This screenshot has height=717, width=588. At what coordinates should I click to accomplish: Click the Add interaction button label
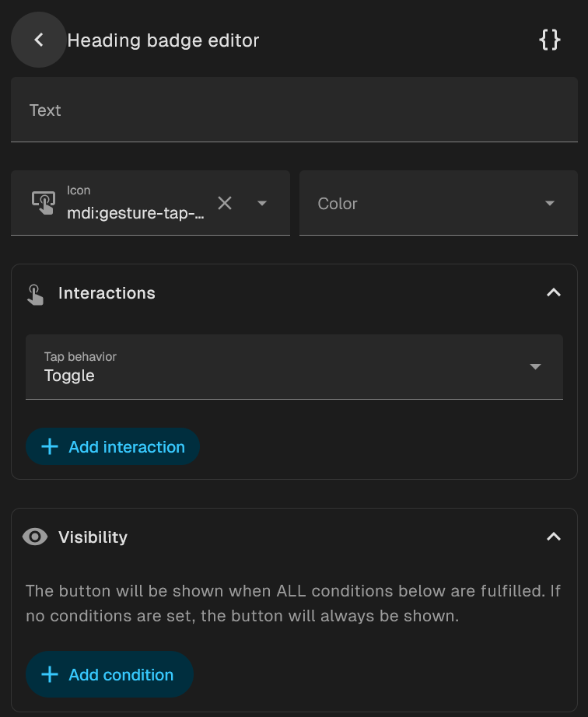(x=127, y=446)
